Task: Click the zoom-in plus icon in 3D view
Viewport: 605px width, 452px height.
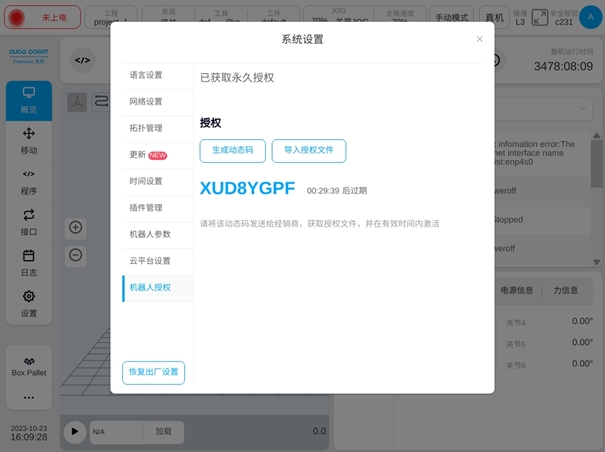Action: (76, 227)
